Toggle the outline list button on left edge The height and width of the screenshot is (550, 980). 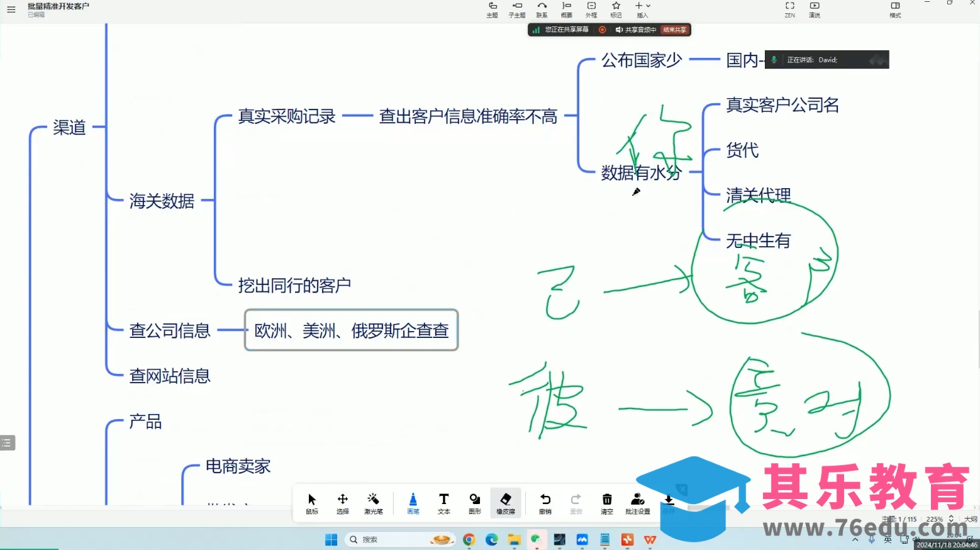pos(7,443)
